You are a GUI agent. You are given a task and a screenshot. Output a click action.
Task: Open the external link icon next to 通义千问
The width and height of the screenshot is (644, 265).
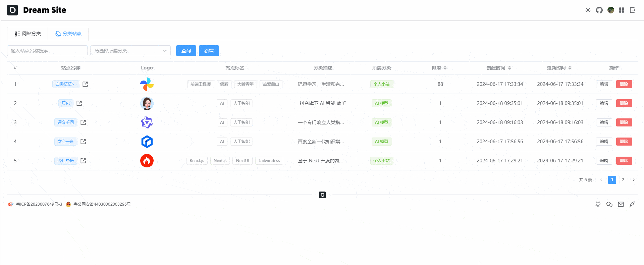pyautogui.click(x=83, y=122)
